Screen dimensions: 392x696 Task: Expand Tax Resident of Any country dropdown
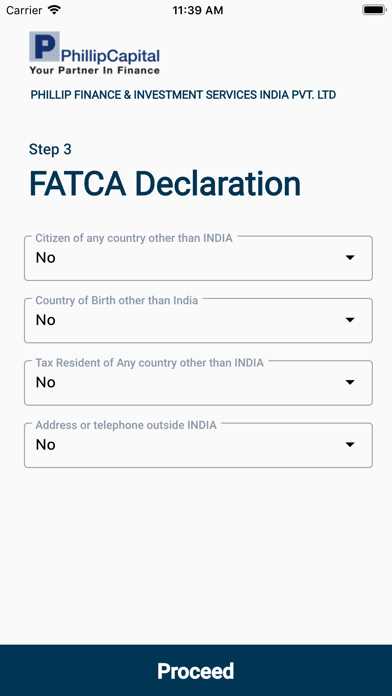198,383
